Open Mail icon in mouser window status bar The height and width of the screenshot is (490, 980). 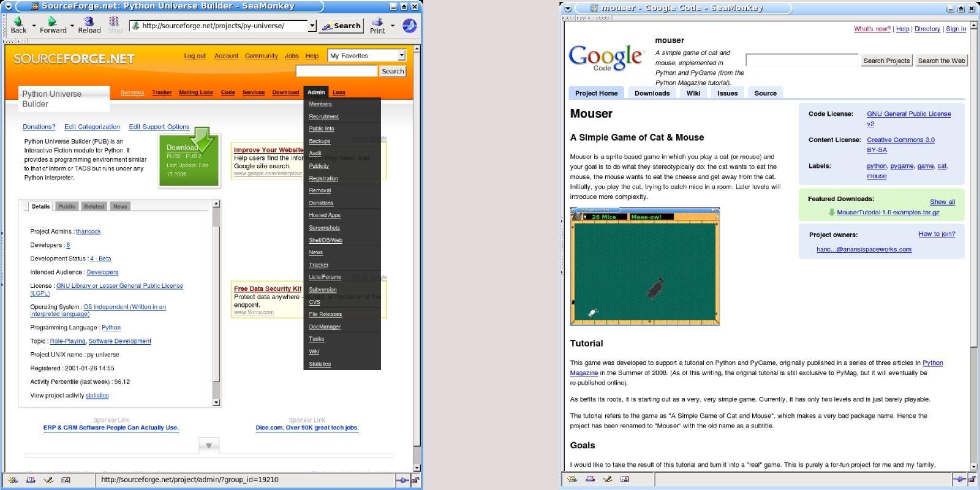tap(590, 479)
